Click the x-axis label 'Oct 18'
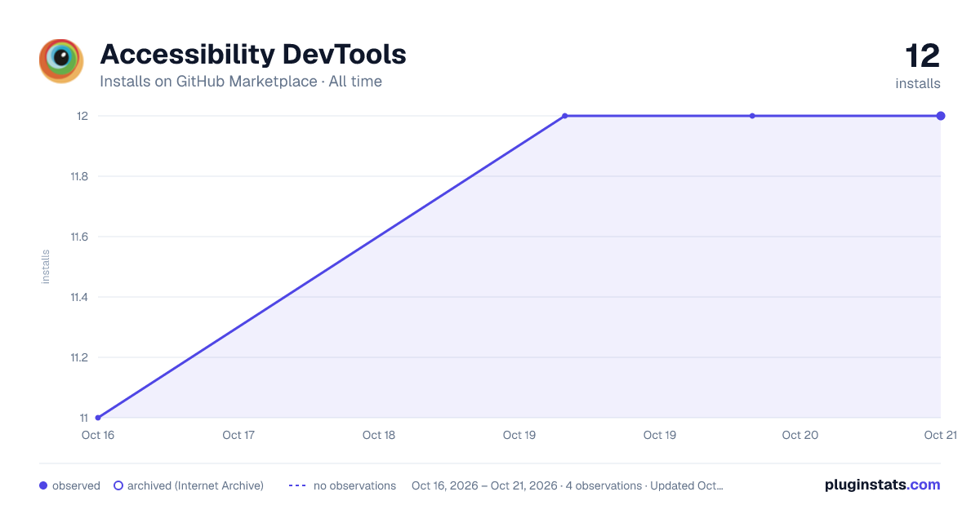The width and height of the screenshot is (980, 514). pyautogui.click(x=379, y=435)
